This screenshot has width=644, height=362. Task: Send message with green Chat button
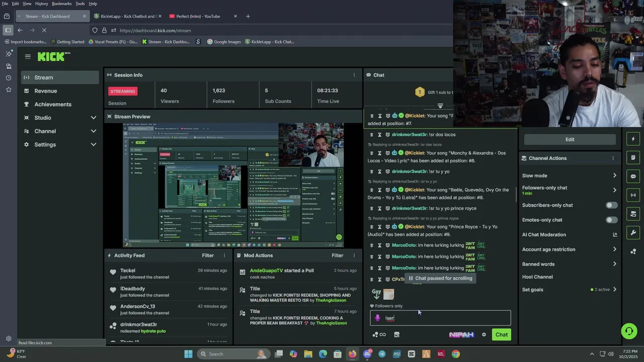click(502, 335)
